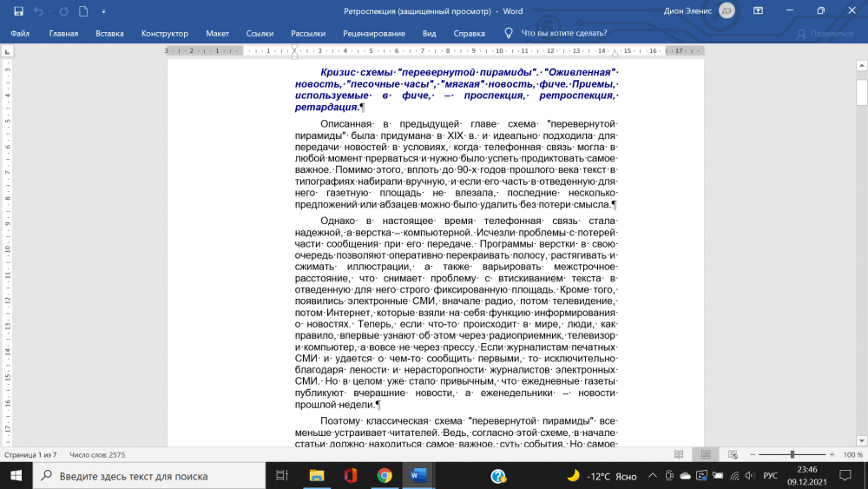Open Google Chrome from the taskbar
868x489 pixels.
click(385, 475)
